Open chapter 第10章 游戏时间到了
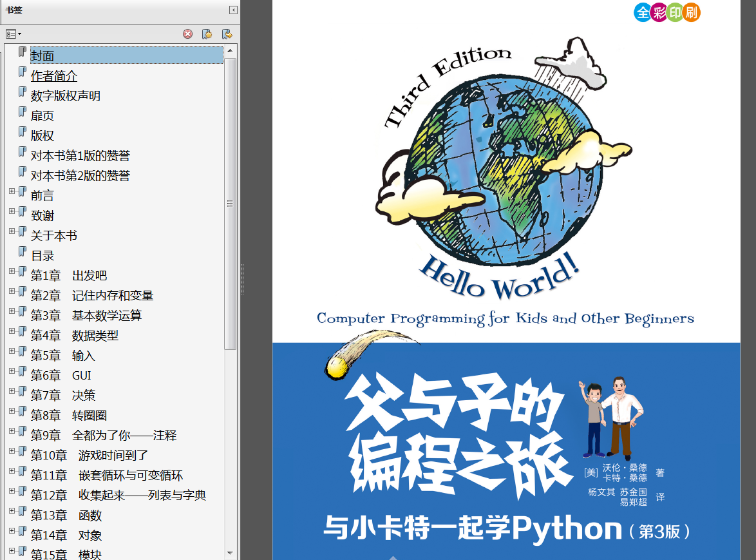Viewport: 756px width, 560px height. [x=90, y=456]
